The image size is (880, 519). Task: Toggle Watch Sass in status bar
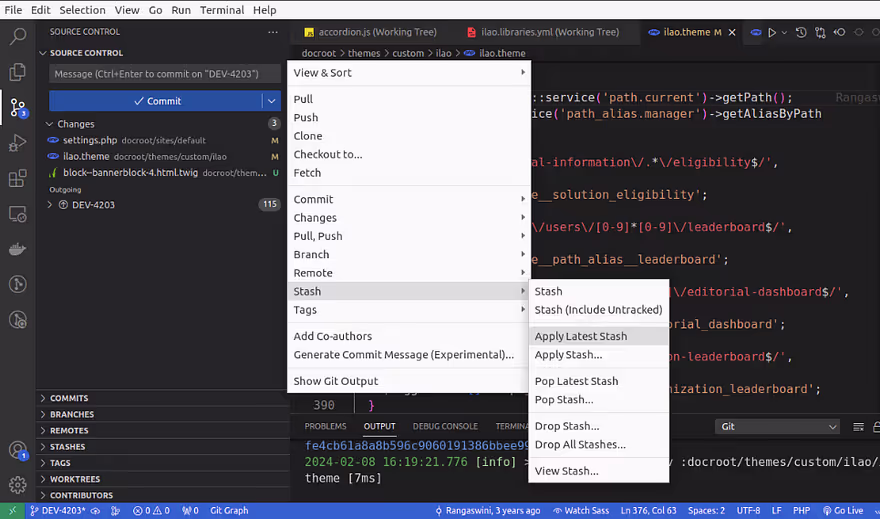[x=581, y=511]
